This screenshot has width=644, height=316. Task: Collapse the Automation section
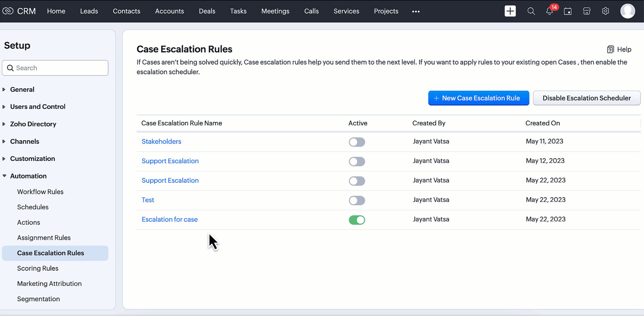28,176
